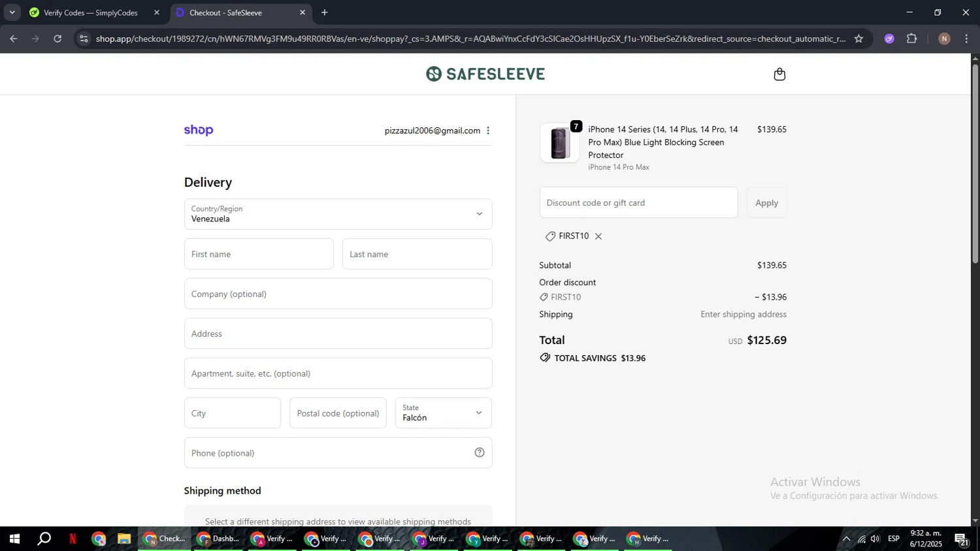View site information icon in address bar
The image size is (980, 551).
click(83, 39)
